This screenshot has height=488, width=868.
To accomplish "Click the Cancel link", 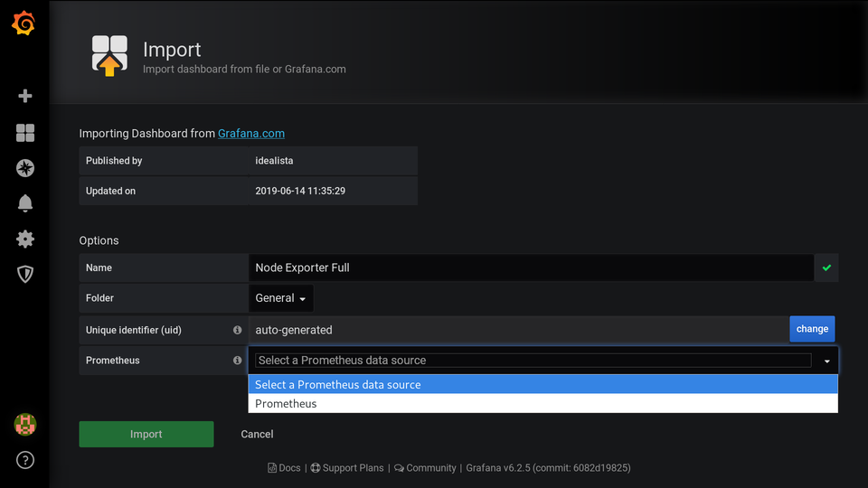I will [257, 435].
